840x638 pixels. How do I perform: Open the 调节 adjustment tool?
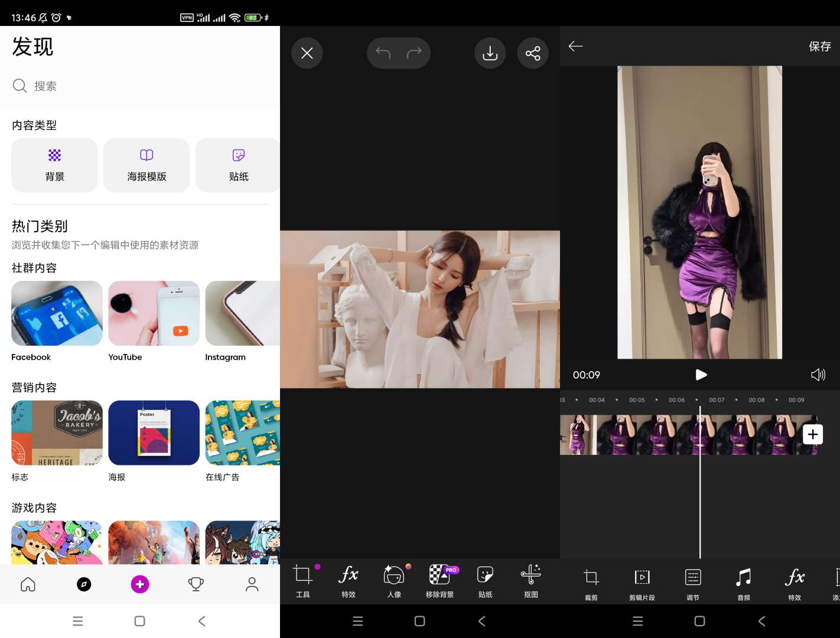click(x=692, y=582)
